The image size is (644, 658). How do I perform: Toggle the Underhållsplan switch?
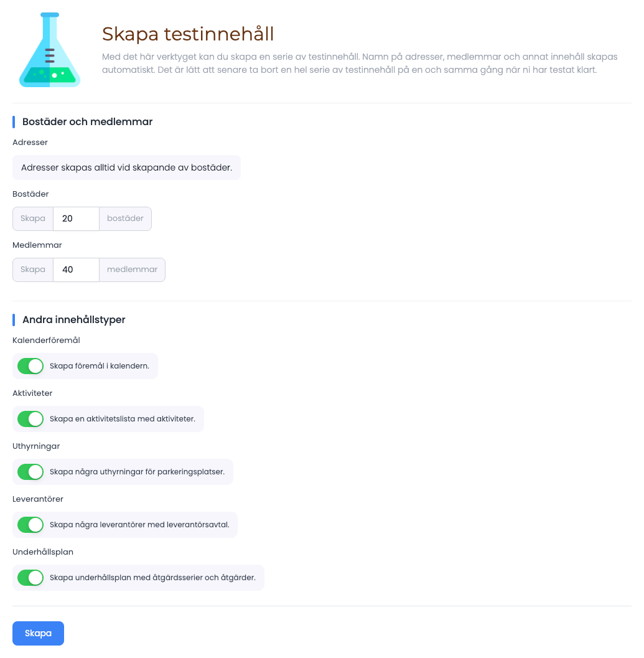(x=30, y=578)
